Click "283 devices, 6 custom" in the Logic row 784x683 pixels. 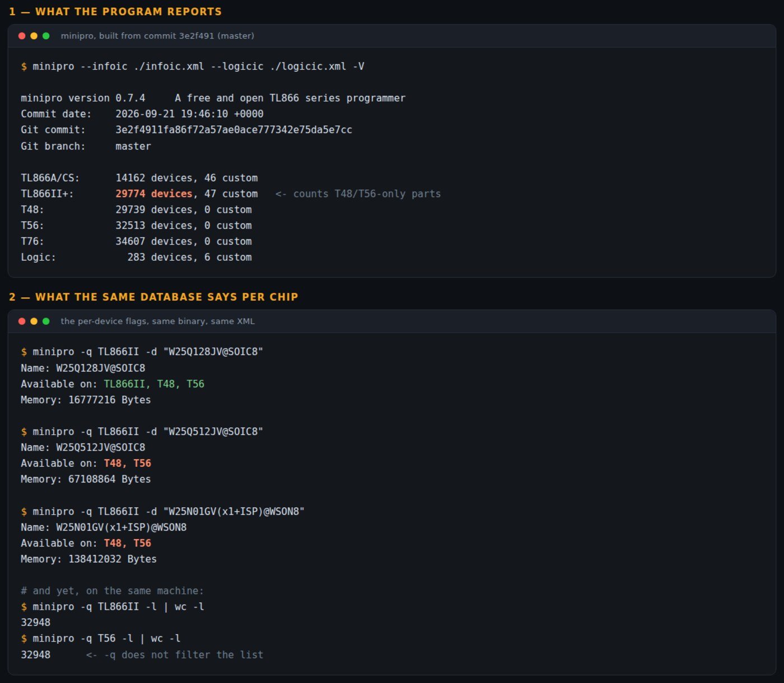click(189, 258)
